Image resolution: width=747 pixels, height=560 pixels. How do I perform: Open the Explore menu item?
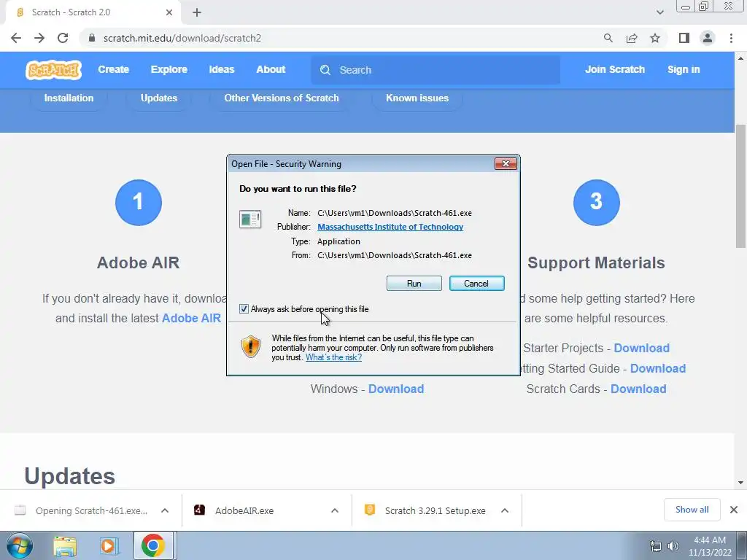169,69
